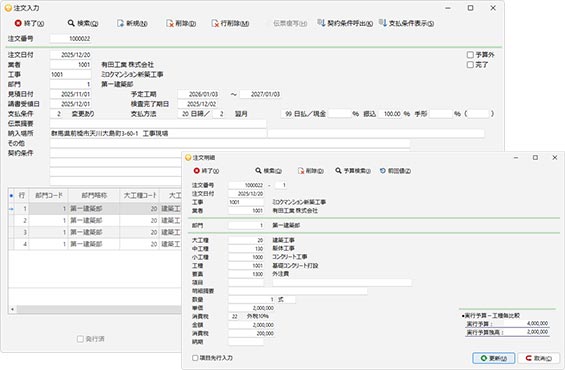Click the 明細摘要 field in 注文明細
This screenshot has width=565, height=370.
pyautogui.click(x=298, y=291)
